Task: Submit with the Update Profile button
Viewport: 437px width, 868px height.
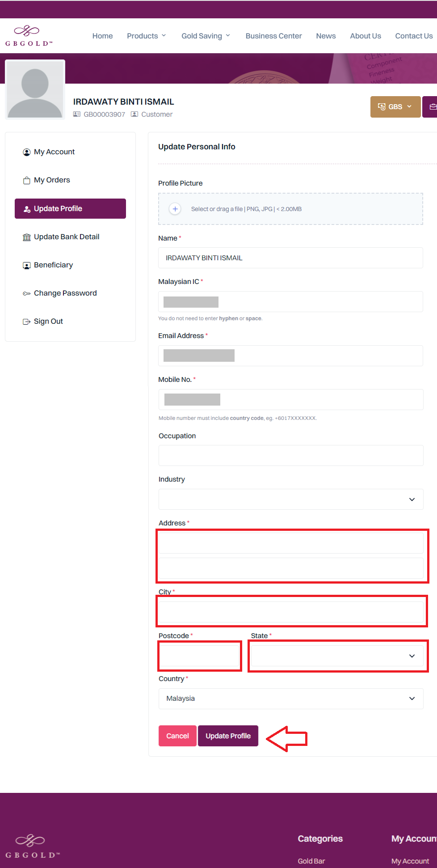Action: click(228, 736)
